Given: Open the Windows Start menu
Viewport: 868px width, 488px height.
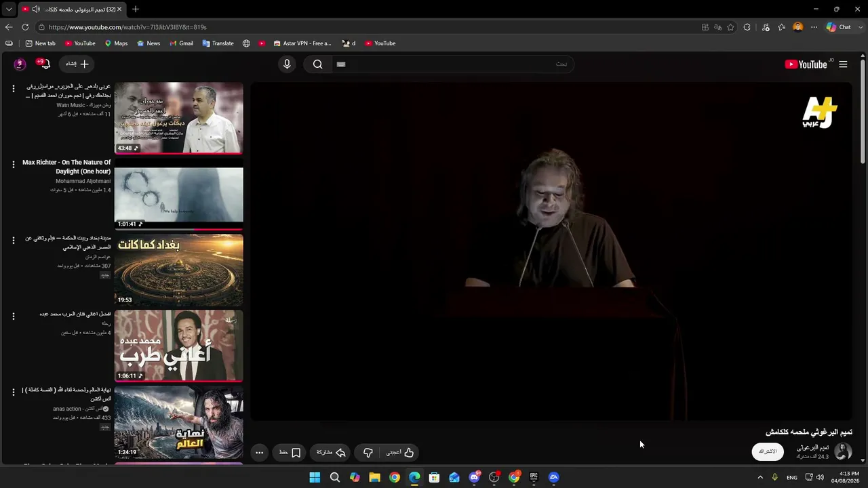Looking at the screenshot, I should (x=315, y=478).
